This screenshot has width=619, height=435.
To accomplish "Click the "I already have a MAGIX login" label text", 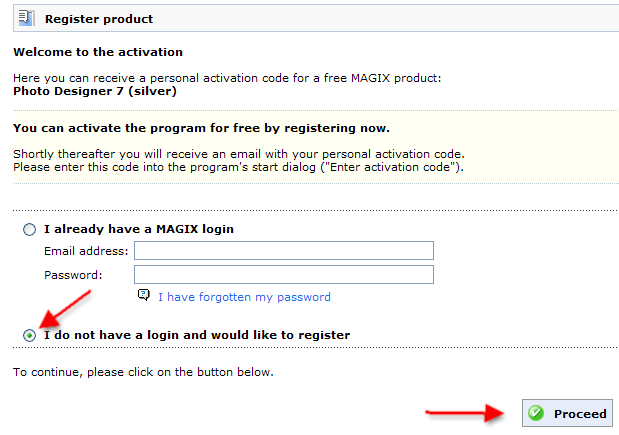I will [138, 229].
